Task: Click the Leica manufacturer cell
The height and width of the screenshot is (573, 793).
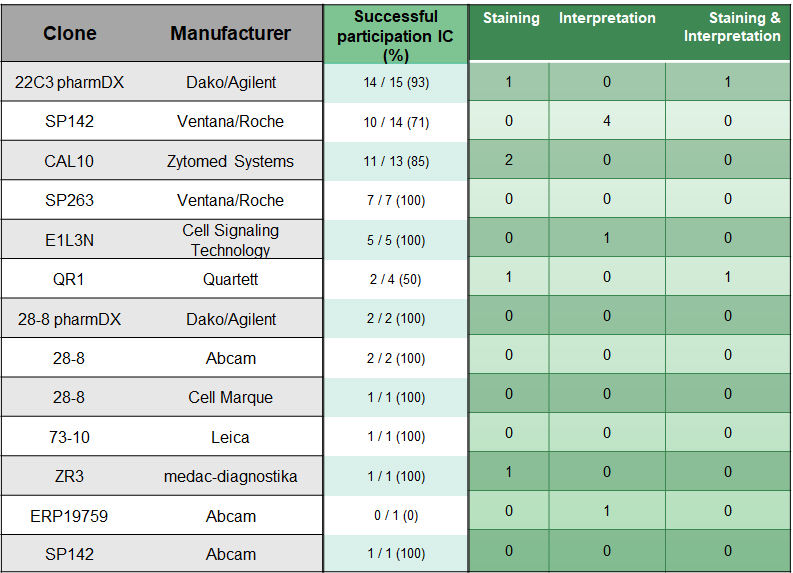Action: pos(230,437)
